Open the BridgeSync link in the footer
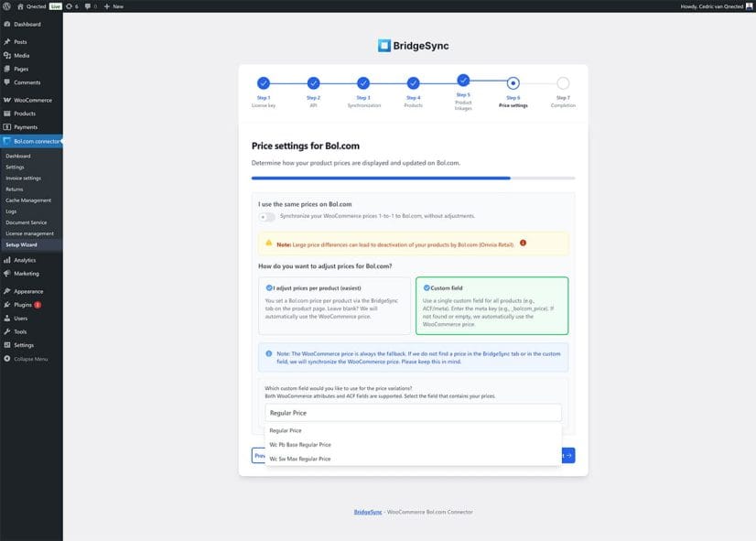Screen dimensions: 756x541 [x=365, y=511]
